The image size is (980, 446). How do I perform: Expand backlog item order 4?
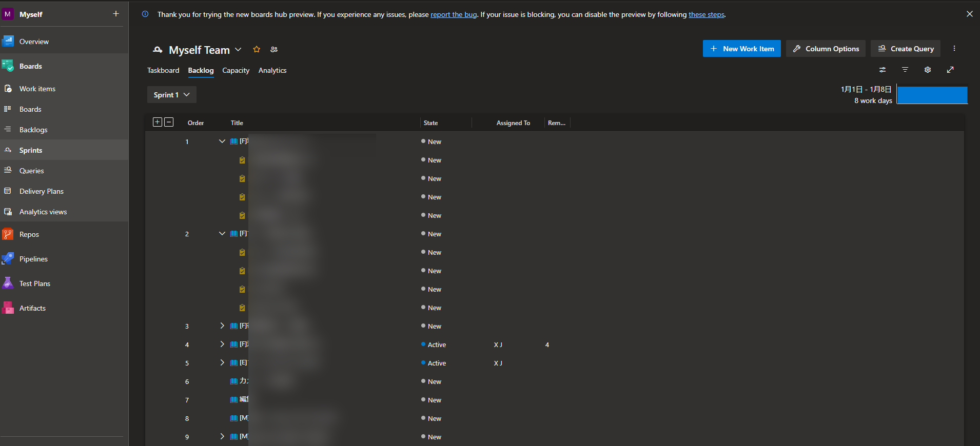222,344
